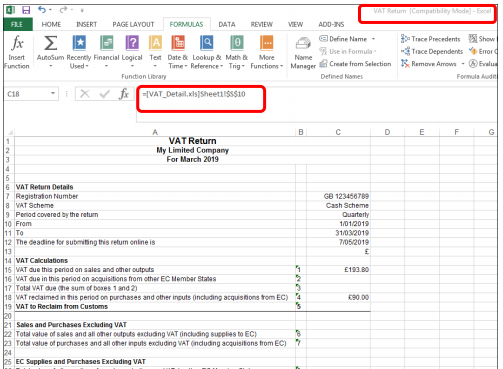Open Lookup & Reference functions icon
Viewport: 503px width, 369px height.
tap(207, 43)
